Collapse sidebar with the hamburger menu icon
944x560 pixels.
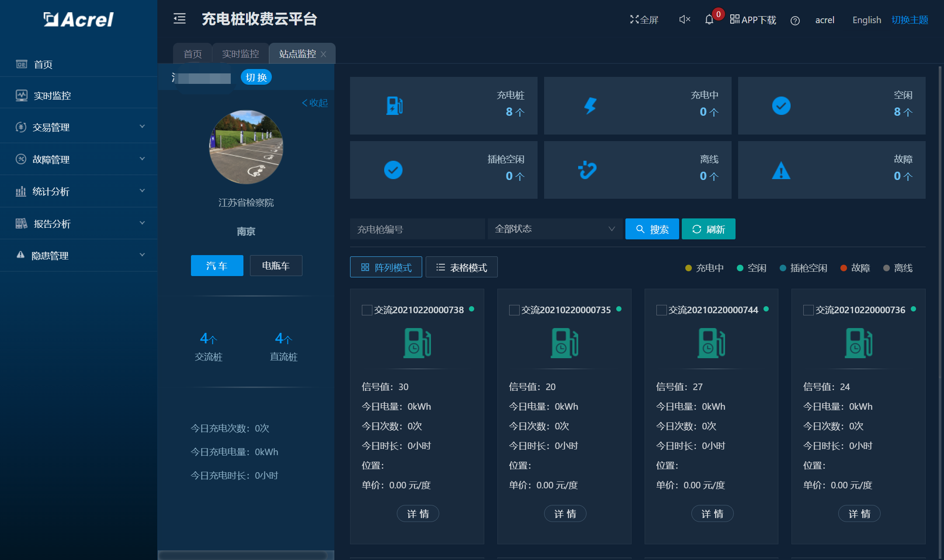[180, 19]
